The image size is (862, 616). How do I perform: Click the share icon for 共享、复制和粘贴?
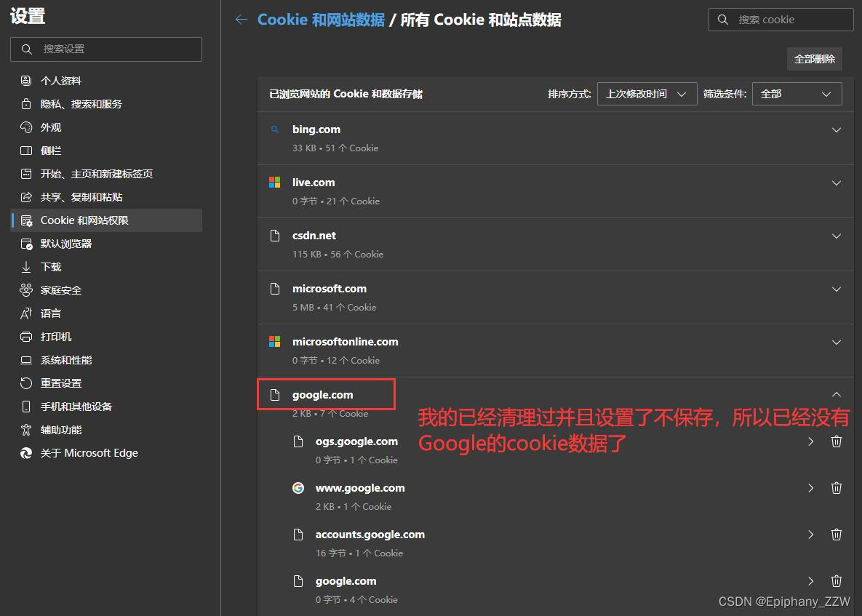26,197
